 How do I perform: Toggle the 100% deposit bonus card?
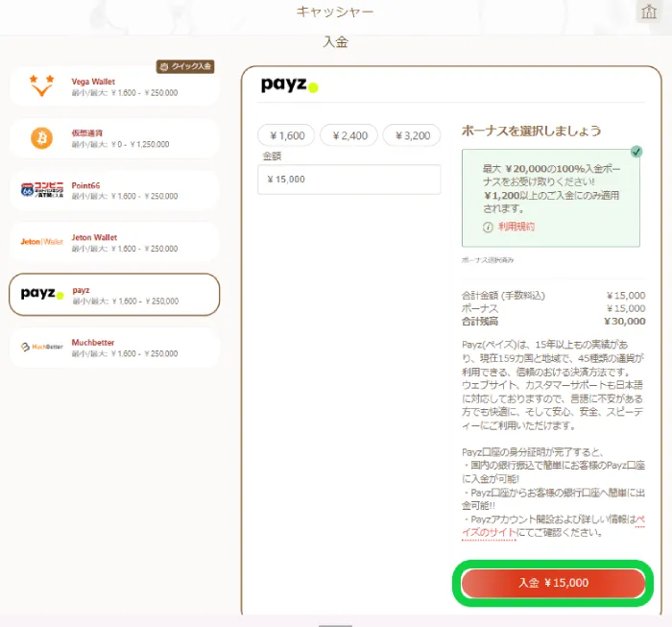click(551, 198)
